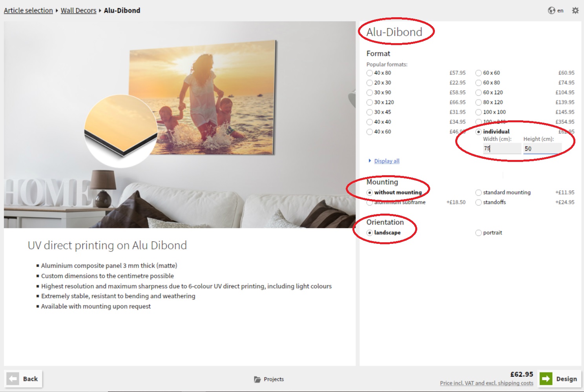
Task: Select the 40 x 60 format
Action: coord(370,132)
